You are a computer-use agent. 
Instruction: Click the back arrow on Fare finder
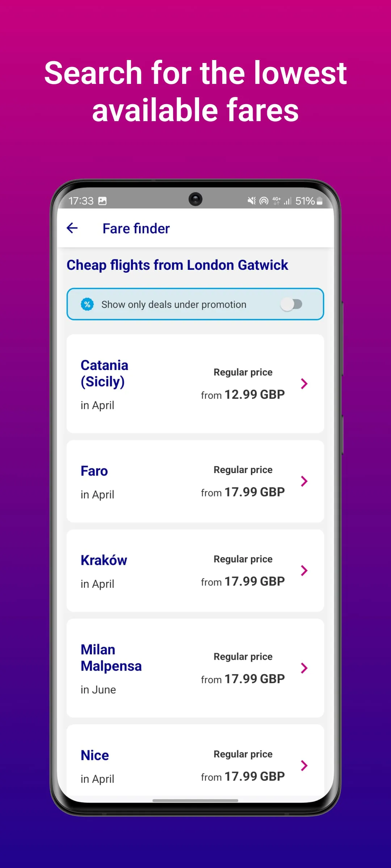[x=72, y=228]
